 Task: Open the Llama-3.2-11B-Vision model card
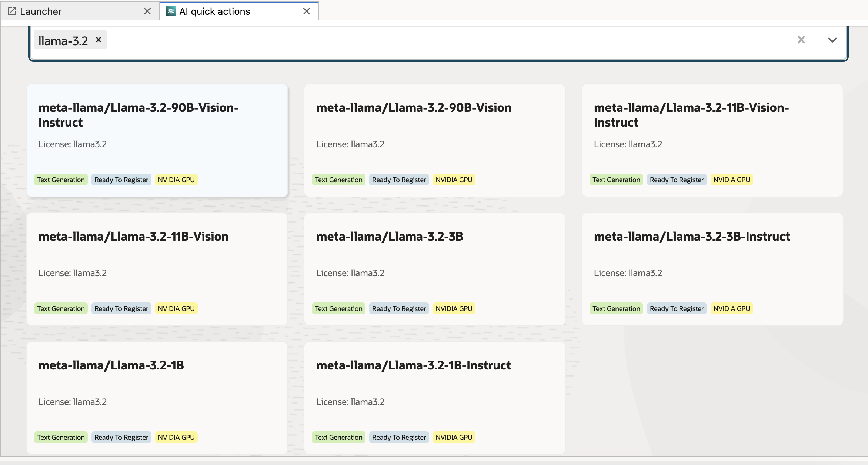point(157,269)
